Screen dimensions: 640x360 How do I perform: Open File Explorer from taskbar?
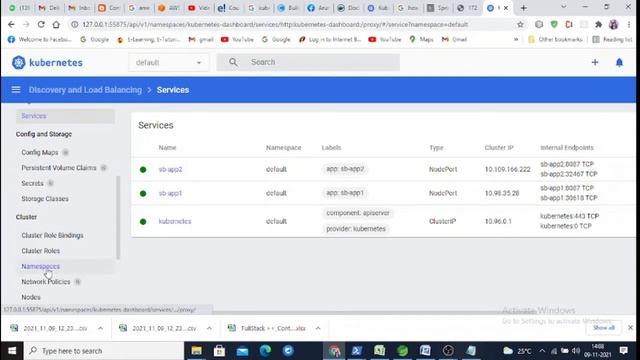[x=196, y=351]
